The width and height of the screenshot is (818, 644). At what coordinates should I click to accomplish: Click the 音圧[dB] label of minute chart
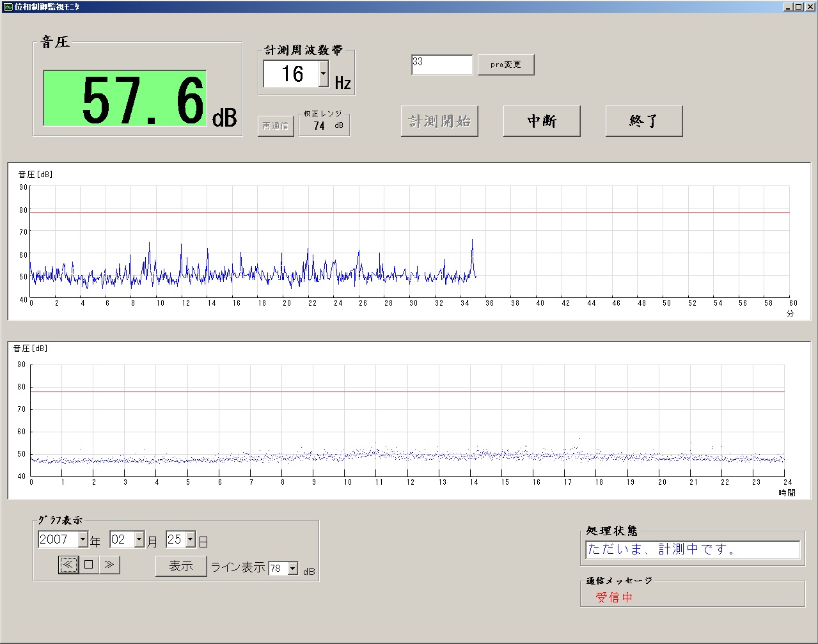tap(35, 174)
